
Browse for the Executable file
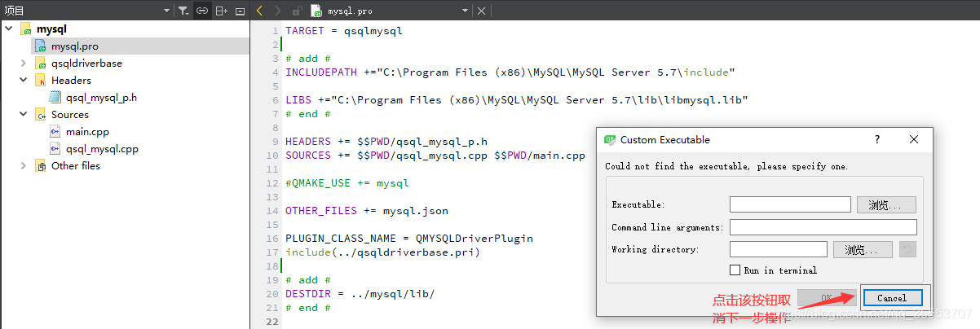[886, 204]
